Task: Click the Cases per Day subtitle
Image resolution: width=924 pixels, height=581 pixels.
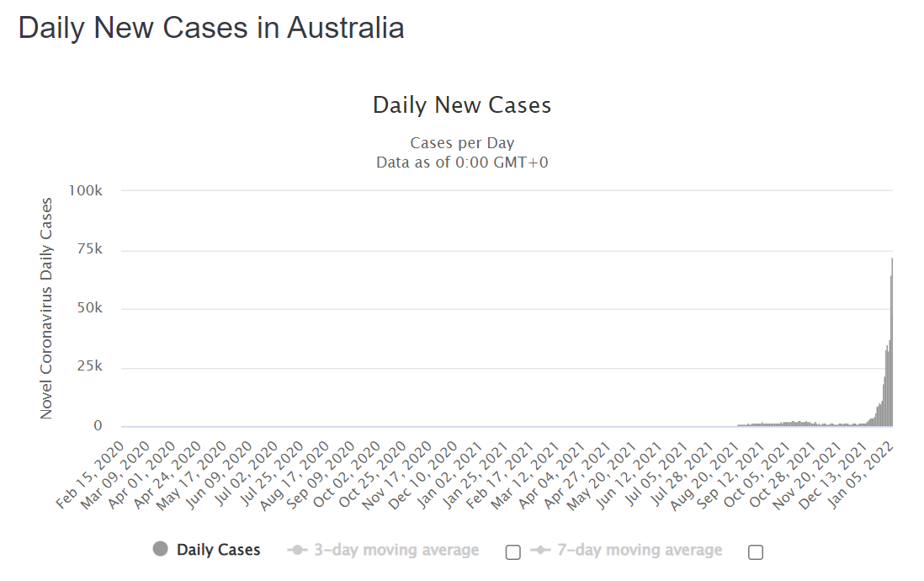Action: click(x=461, y=142)
